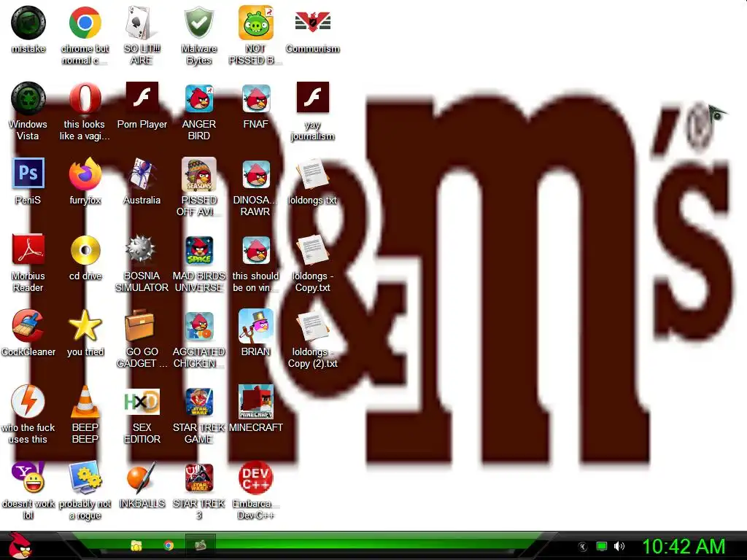Open the 'DINOSA... RAWR' bird icon
This screenshot has width=747, height=560.
256,174
